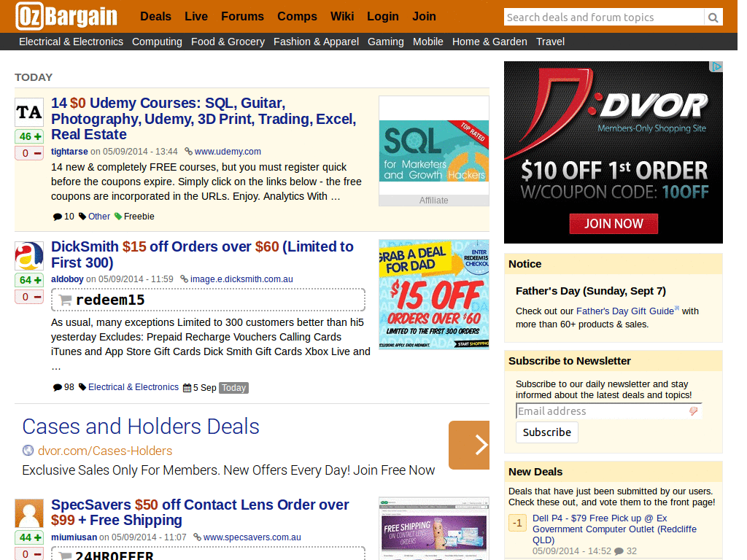
Task: Select Electrical & Electronics category in nav bar
Action: coord(71,42)
